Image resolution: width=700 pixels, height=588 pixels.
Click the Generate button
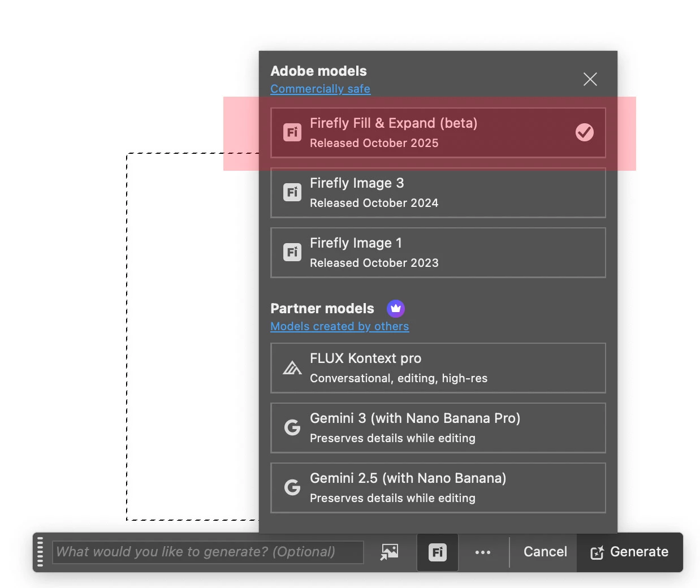[x=630, y=552]
